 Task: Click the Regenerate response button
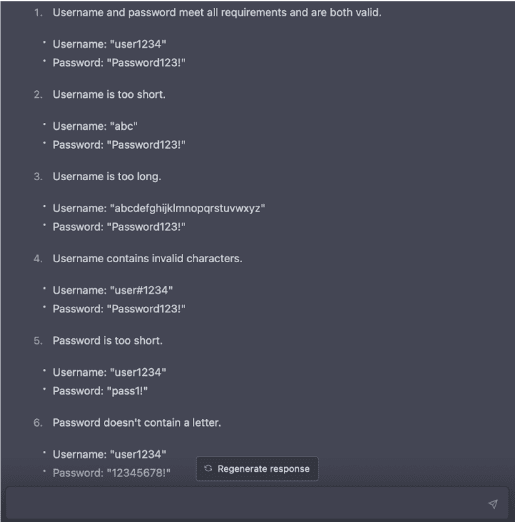257,469
